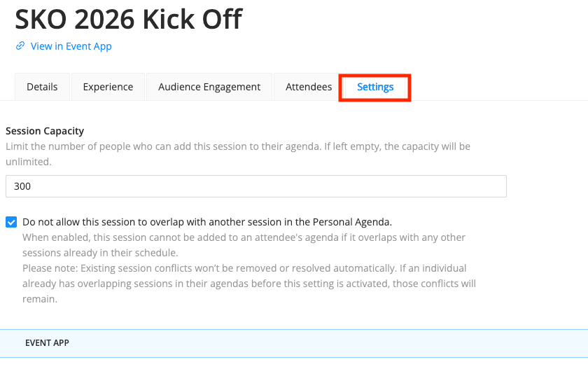Click the SKO 2026 Kick Off title
The image size is (588, 376).
(x=128, y=19)
